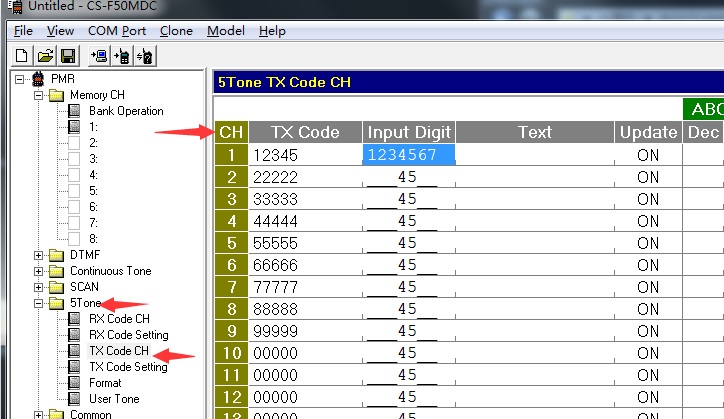This screenshot has width=724, height=419.
Task: Click the Open file folder icon
Action: [45, 55]
